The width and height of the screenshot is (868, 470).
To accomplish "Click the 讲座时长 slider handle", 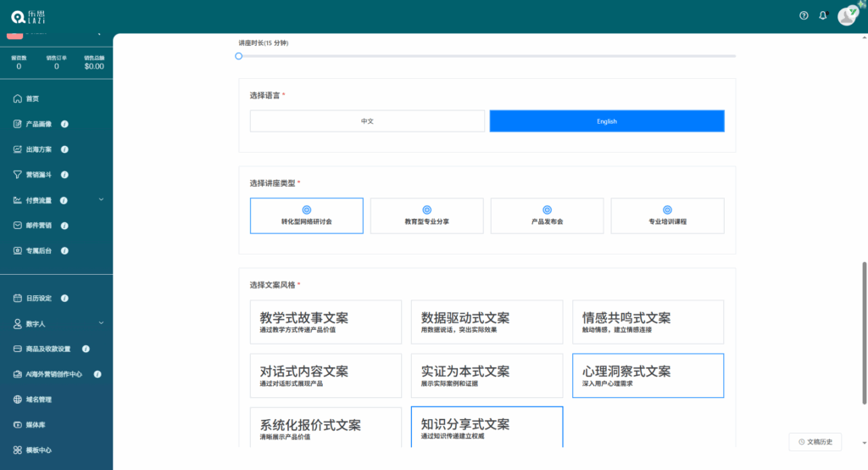I will pos(239,56).
